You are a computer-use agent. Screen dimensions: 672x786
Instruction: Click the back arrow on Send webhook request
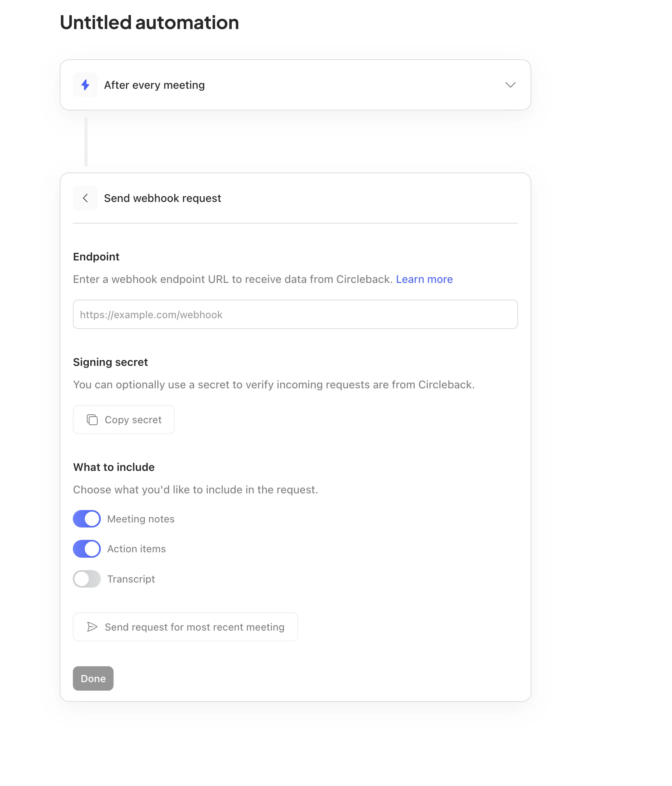pos(85,198)
